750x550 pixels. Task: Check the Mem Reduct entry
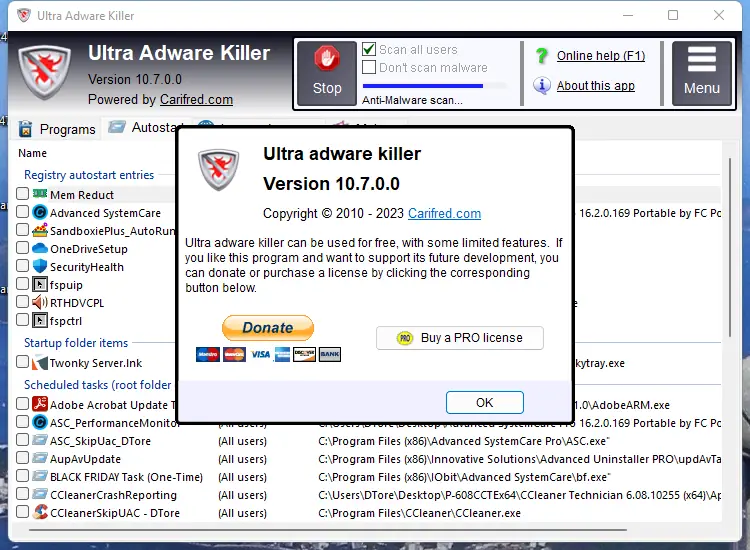pos(22,194)
